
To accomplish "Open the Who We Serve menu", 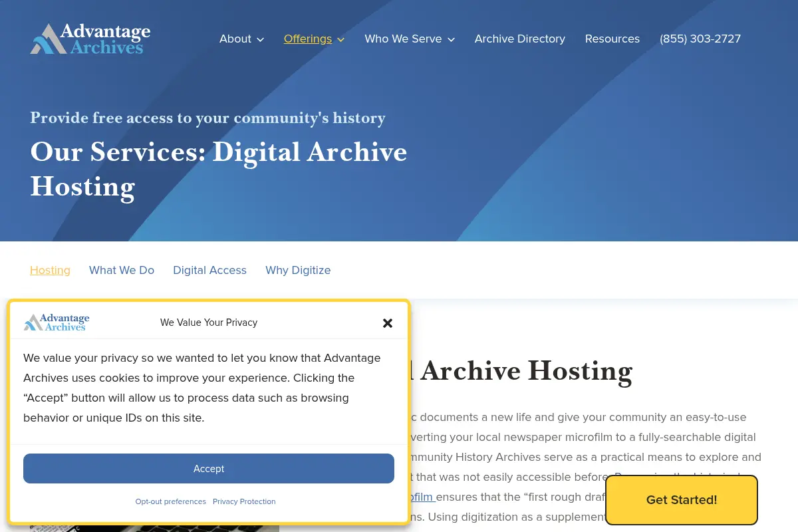I will 403,39.
